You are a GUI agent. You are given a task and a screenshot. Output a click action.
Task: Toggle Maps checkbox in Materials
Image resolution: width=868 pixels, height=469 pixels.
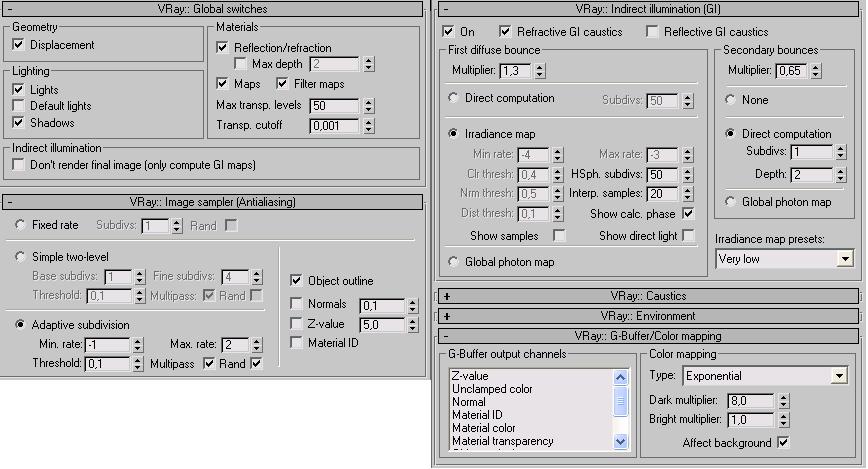pos(222,84)
